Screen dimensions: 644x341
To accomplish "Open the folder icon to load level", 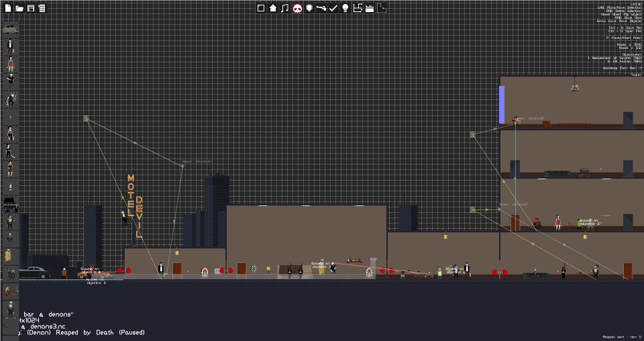I will coord(19,8).
